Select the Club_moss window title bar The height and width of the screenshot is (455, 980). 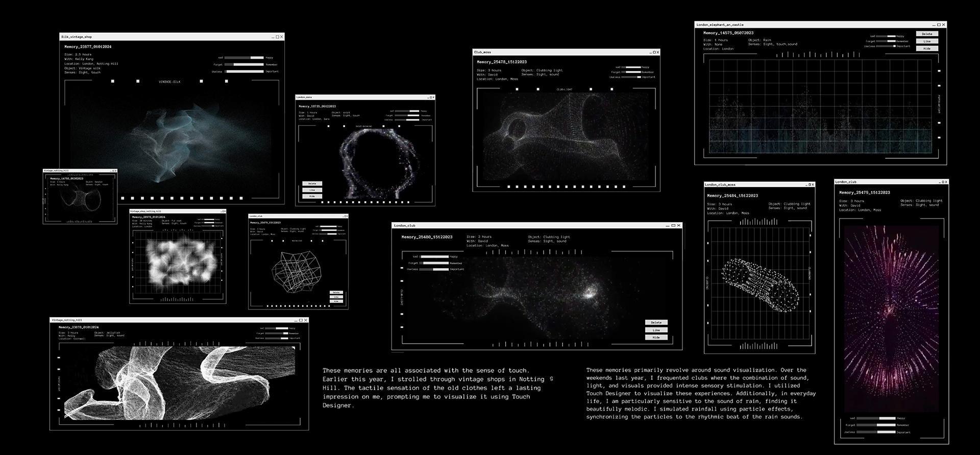(567, 52)
